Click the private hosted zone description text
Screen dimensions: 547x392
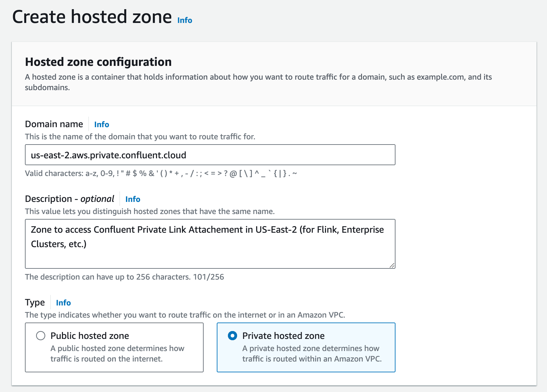click(312, 354)
